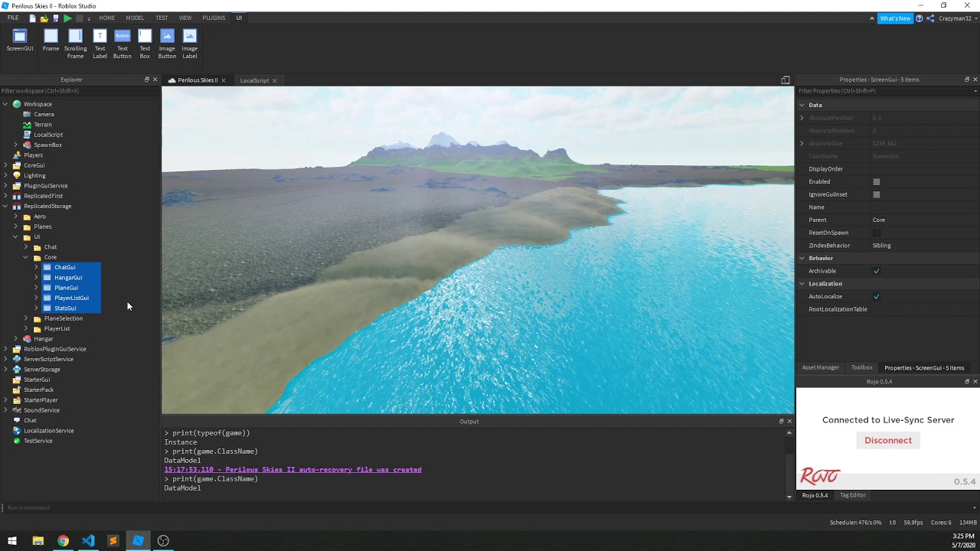Close the Properties panel
Screen dimensions: 980x551
(x=975, y=80)
